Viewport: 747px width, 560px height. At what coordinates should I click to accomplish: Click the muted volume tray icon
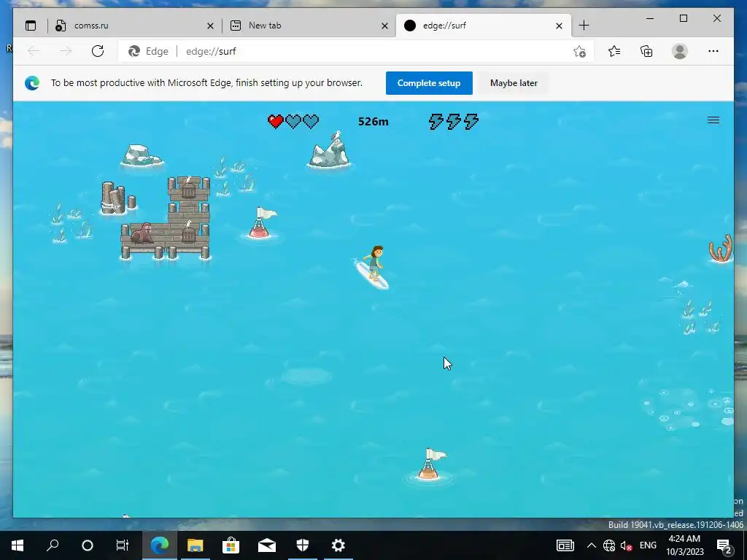click(x=626, y=545)
